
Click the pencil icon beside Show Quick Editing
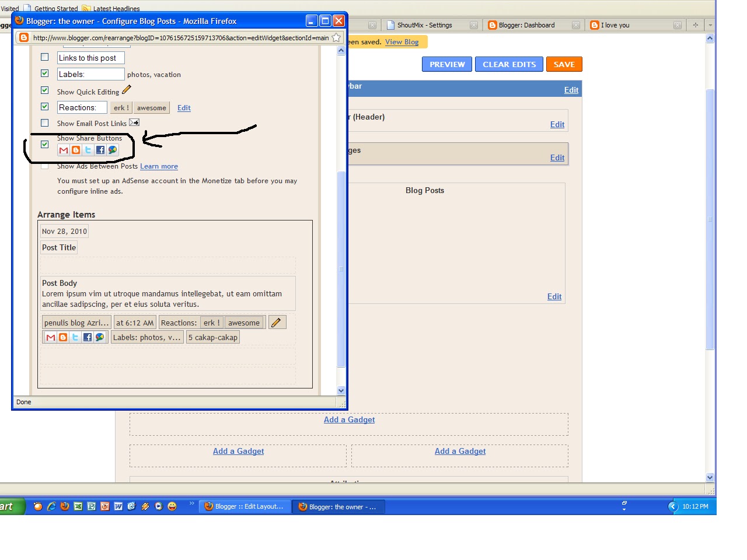(127, 90)
